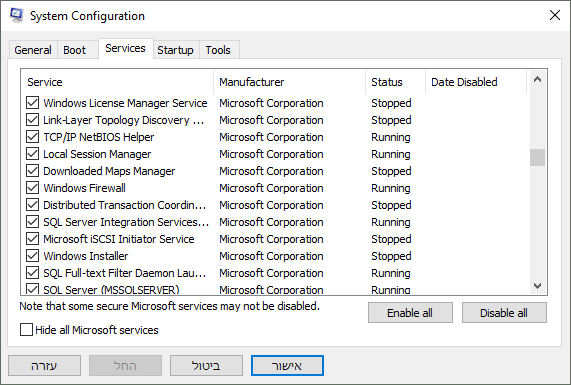Click the scrollbar down arrow
Screen dimensions: 571x385
click(537, 286)
